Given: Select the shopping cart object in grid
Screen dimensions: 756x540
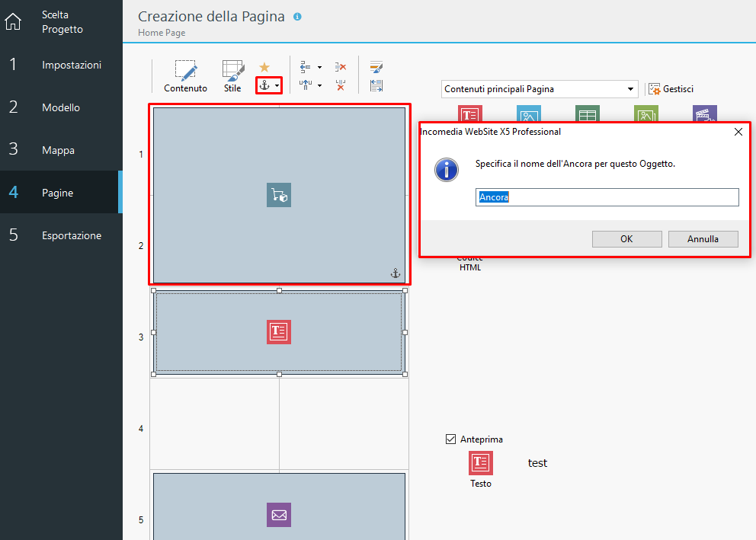Looking at the screenshot, I should [x=279, y=195].
